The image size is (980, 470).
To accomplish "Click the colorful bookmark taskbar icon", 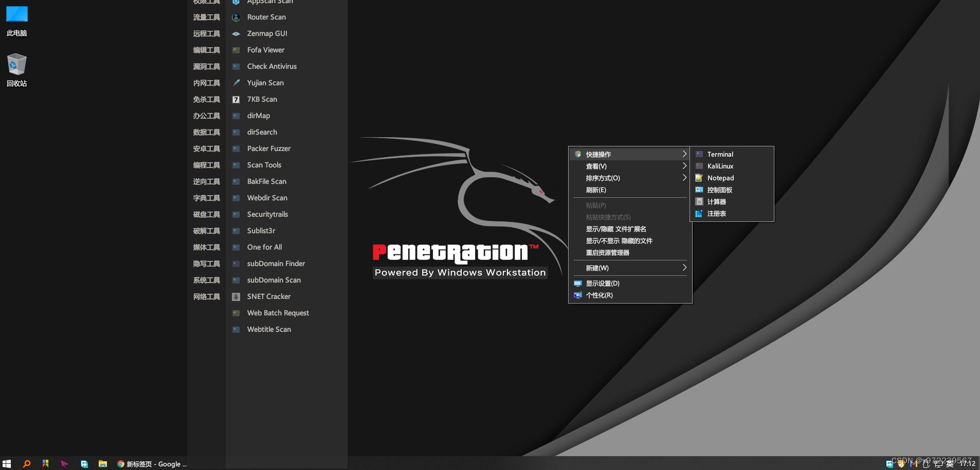I will click(45, 464).
